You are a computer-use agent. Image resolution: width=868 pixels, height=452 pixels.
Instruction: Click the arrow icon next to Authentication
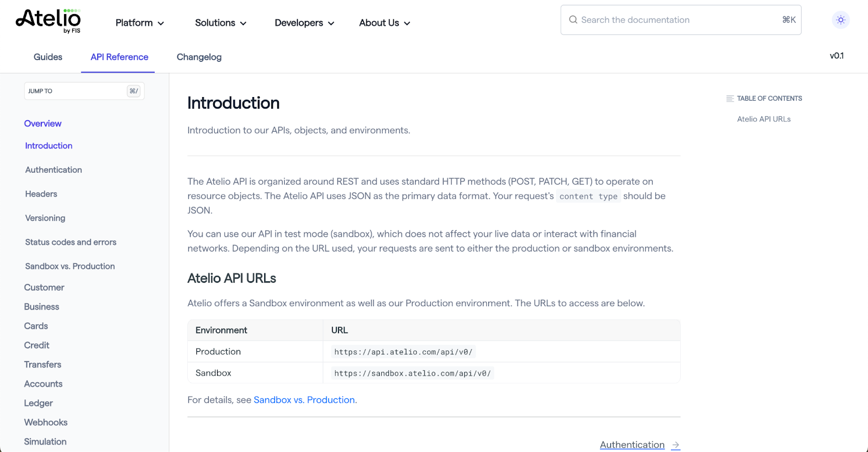tap(675, 445)
